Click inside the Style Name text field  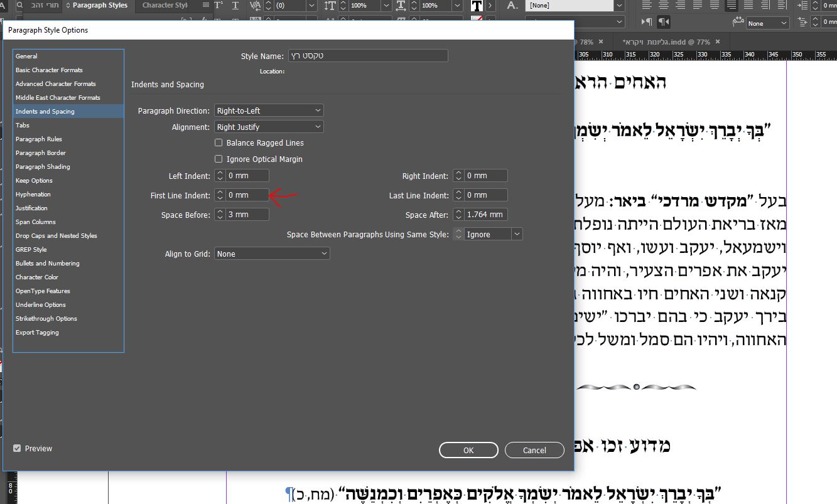[x=368, y=55]
